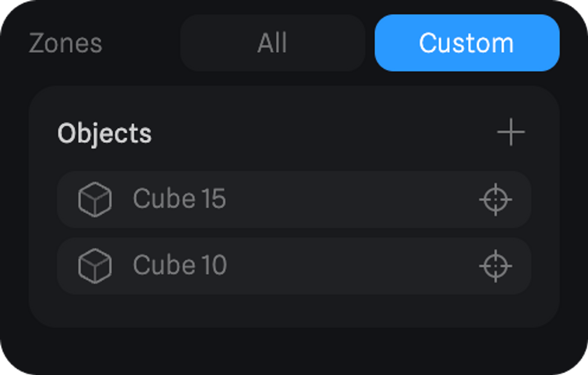Pick Cube 15 using its picker icon
The height and width of the screenshot is (375, 588).
pyautogui.click(x=496, y=200)
